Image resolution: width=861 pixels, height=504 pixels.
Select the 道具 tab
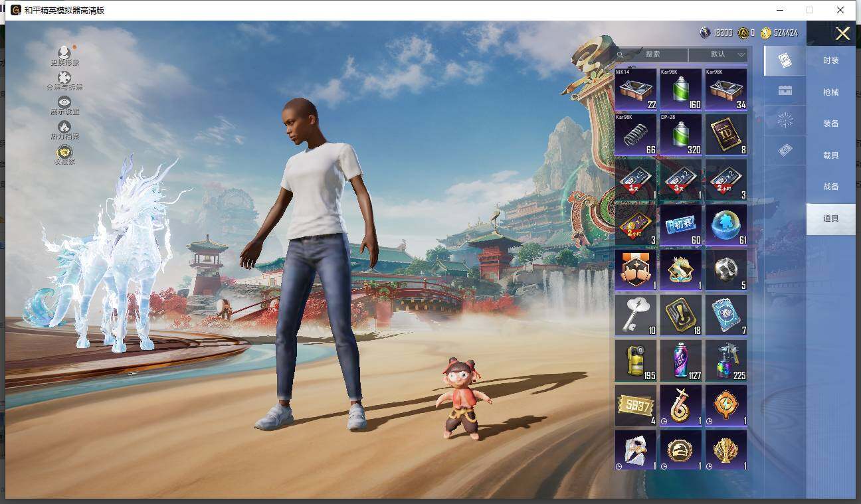831,218
